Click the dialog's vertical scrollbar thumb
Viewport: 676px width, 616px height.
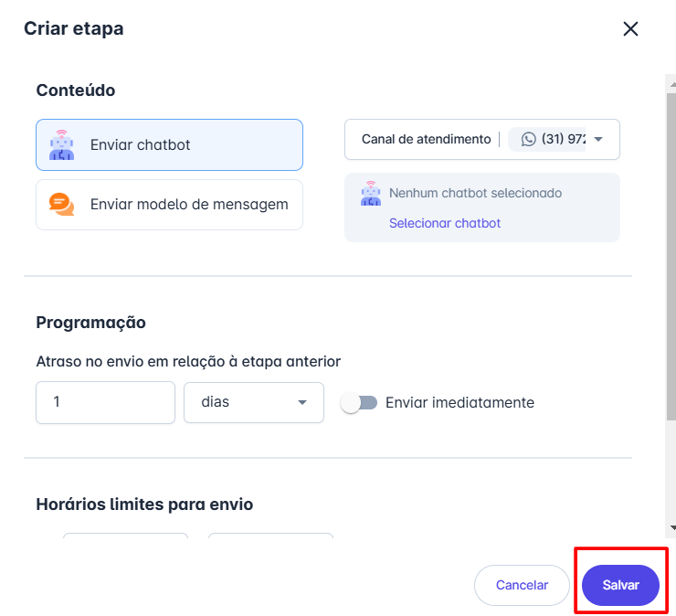coord(671,256)
